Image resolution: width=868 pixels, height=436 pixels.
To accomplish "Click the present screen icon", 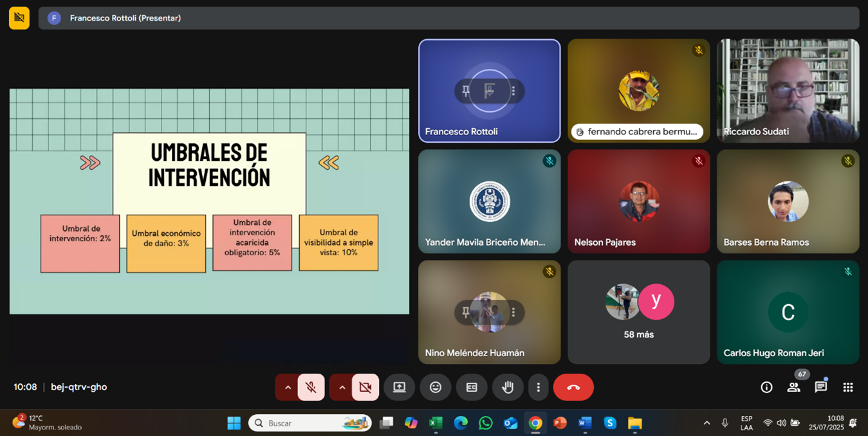I will point(399,387).
